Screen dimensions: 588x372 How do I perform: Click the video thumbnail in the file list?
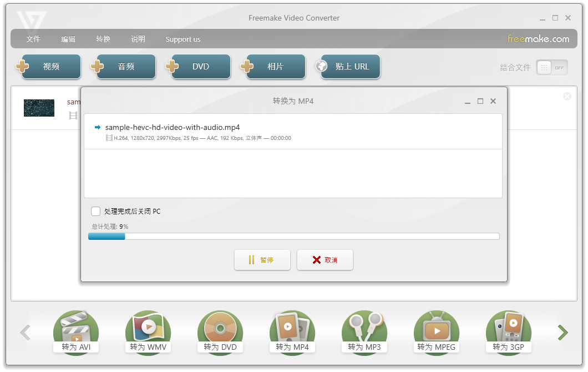[39, 108]
